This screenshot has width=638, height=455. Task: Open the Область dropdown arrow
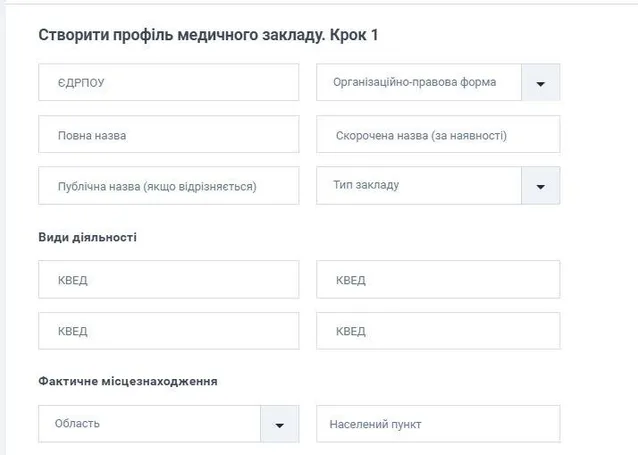pos(279,424)
